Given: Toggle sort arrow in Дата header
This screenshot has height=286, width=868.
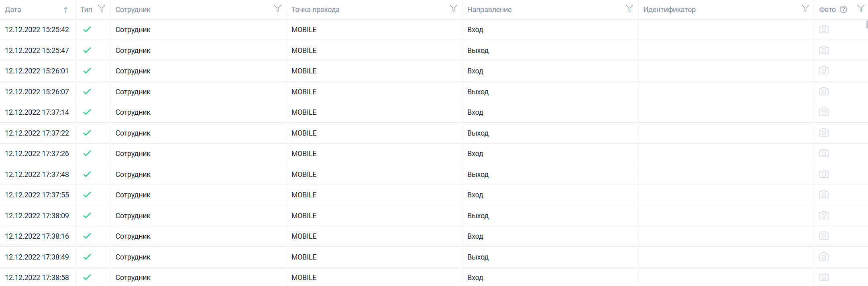Looking at the screenshot, I should point(66,10).
